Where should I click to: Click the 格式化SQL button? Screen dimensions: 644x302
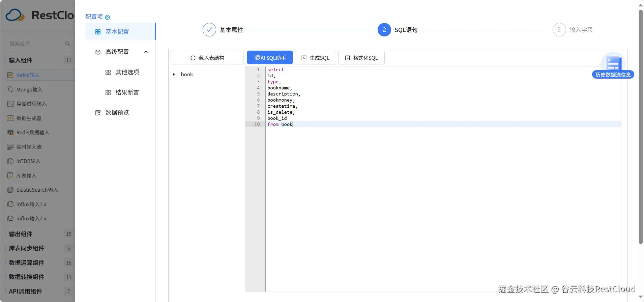click(x=361, y=58)
